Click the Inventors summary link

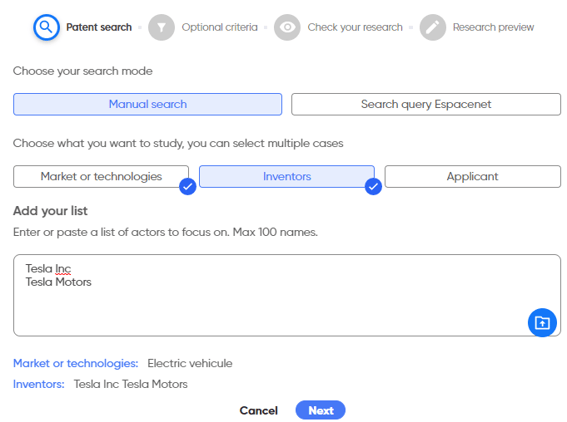[39, 384]
